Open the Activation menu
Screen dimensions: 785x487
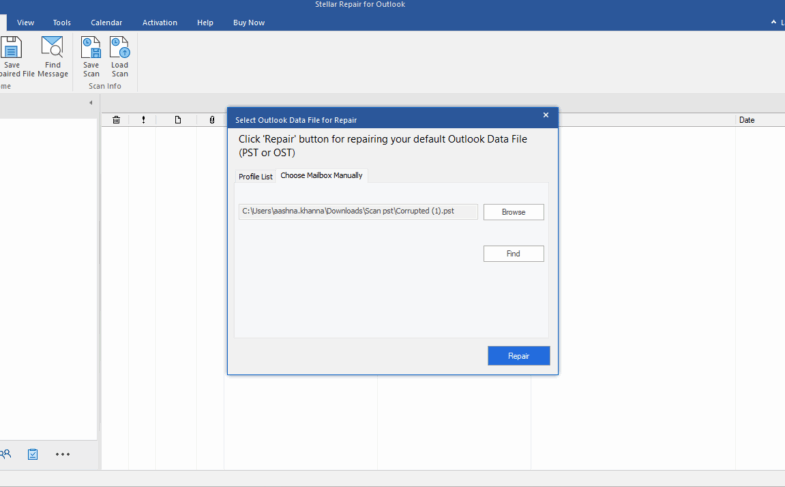pos(160,23)
